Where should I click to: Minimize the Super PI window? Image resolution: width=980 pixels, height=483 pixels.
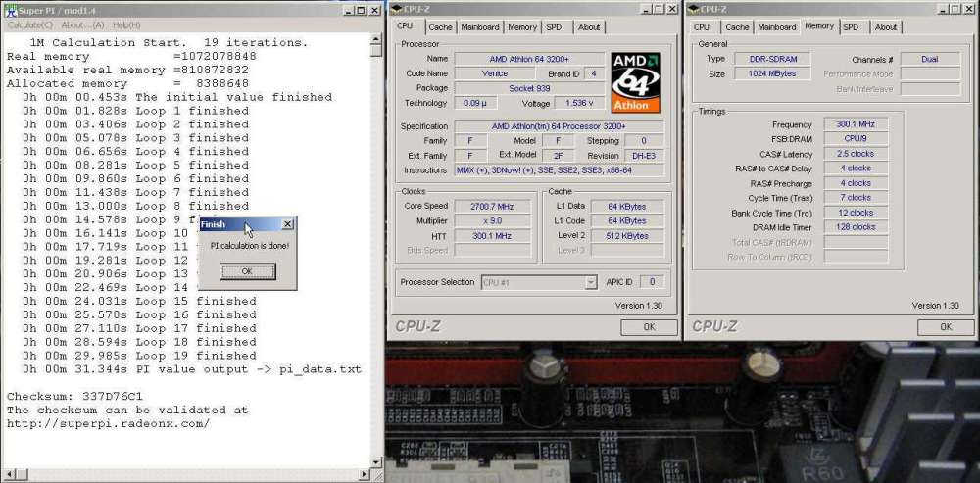coord(350,10)
